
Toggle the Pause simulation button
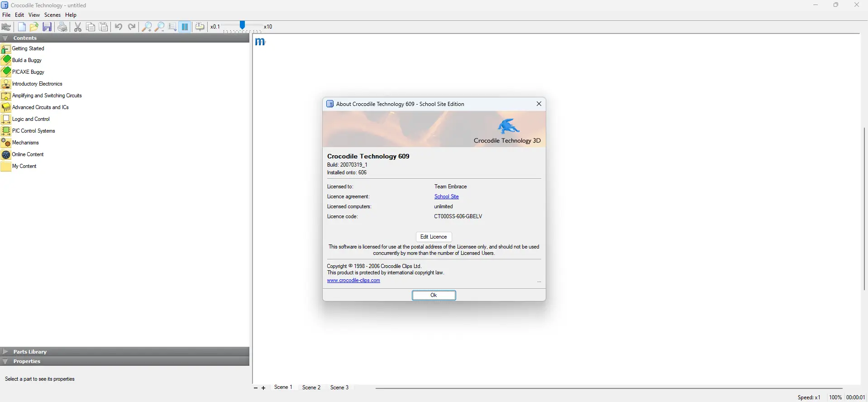[185, 27]
